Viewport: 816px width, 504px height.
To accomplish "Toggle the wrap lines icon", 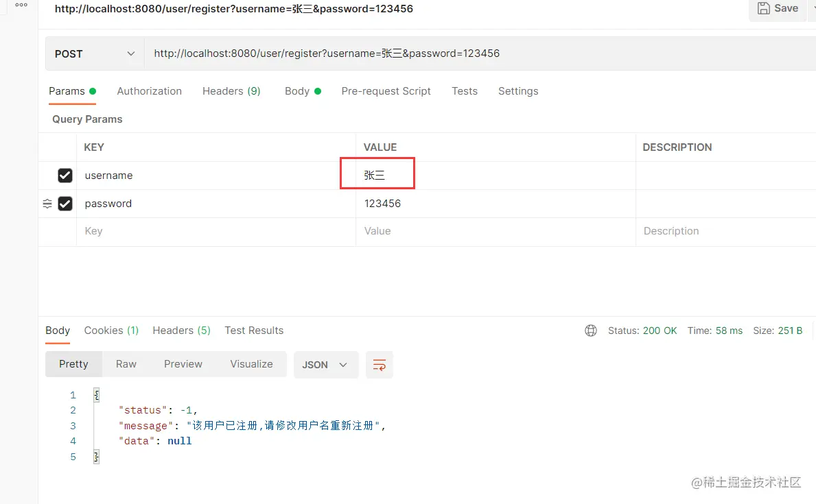I will click(x=380, y=365).
